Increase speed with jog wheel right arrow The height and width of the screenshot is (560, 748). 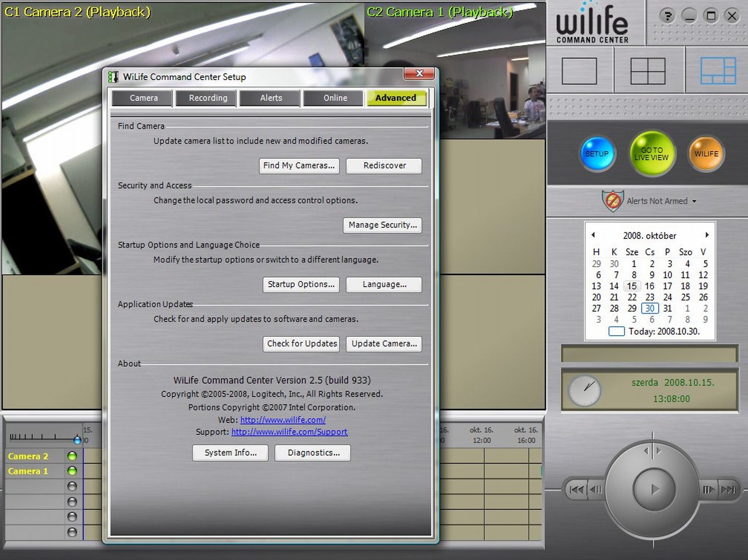point(659,451)
